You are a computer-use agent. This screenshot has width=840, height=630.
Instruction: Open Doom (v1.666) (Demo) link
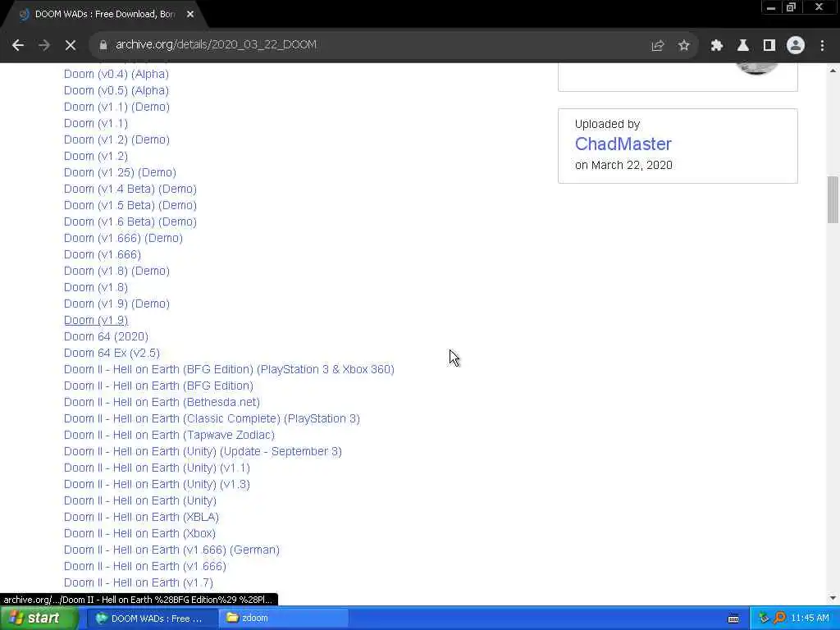(x=123, y=238)
